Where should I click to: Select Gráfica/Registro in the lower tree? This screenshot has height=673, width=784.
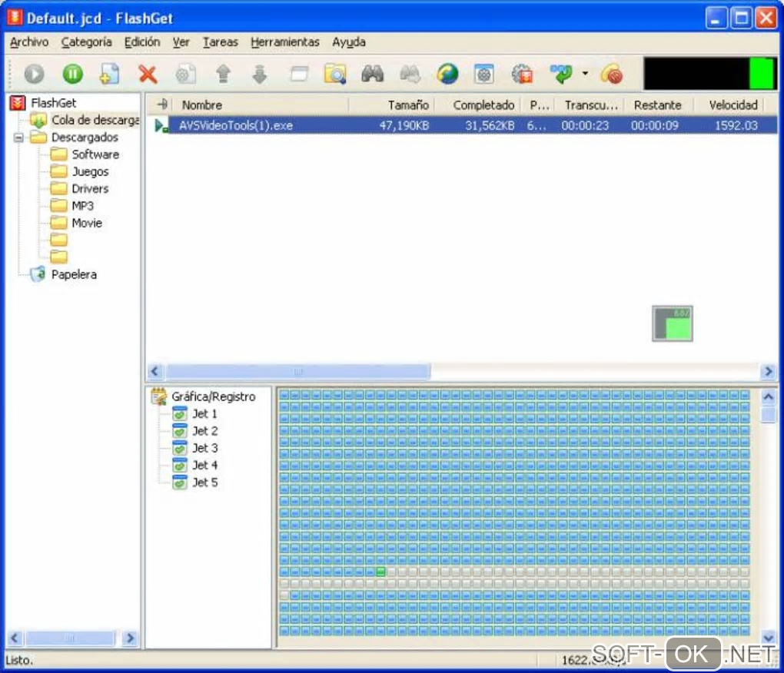[x=213, y=396]
